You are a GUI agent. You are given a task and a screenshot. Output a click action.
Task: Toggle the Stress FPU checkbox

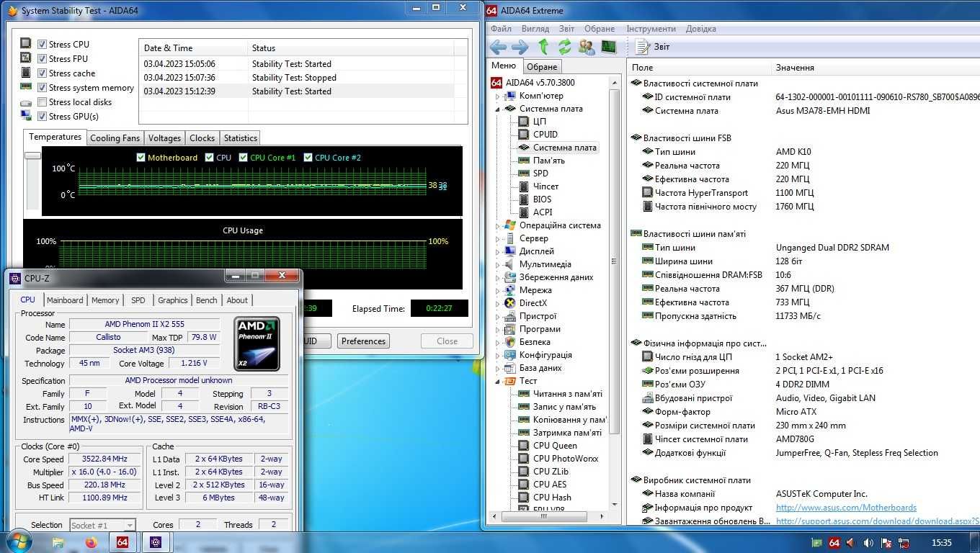(x=42, y=59)
